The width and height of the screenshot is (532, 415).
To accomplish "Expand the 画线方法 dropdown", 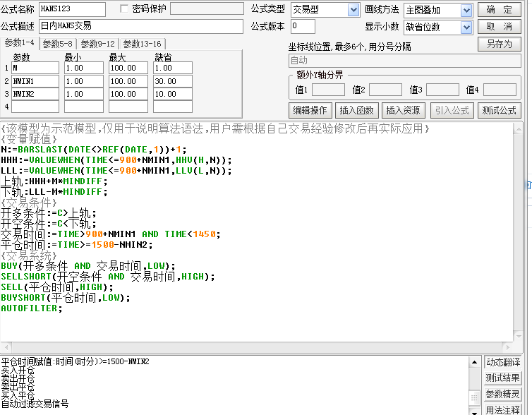I will [466, 11].
